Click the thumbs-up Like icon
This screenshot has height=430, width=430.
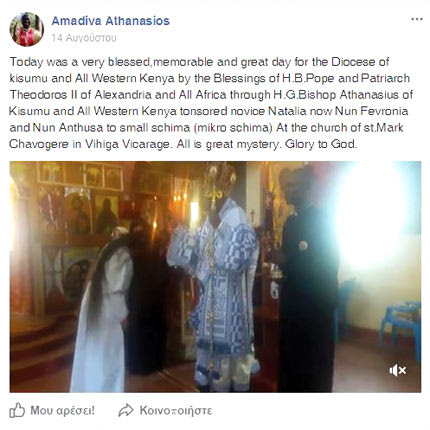pyautogui.click(x=17, y=410)
